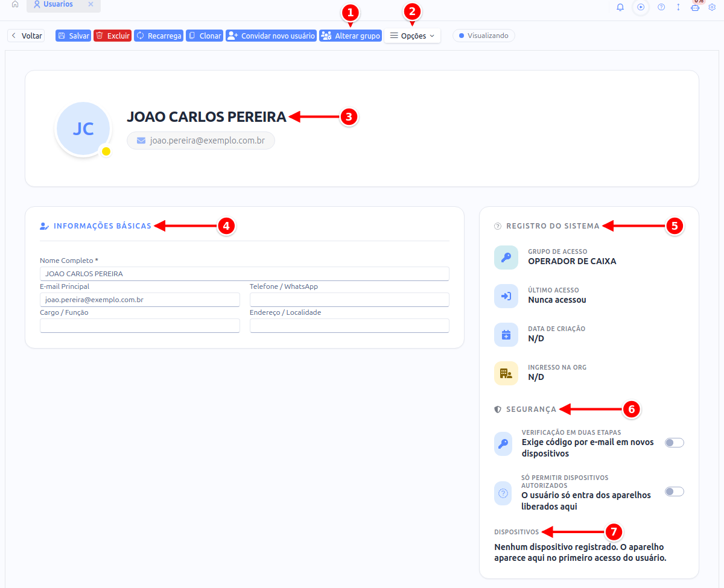Screen dimensions: 724x588
Task: Focus the Telefone / WhatsApp field
Action: (349, 300)
